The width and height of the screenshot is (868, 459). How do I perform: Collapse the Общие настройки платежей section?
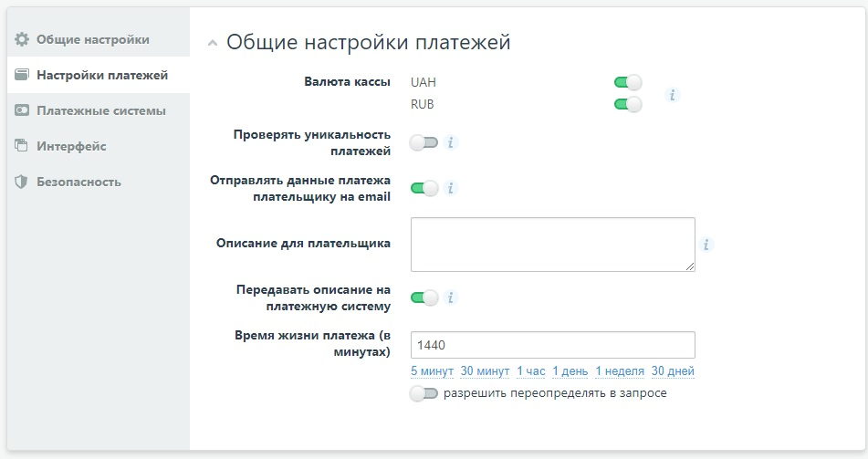213,43
